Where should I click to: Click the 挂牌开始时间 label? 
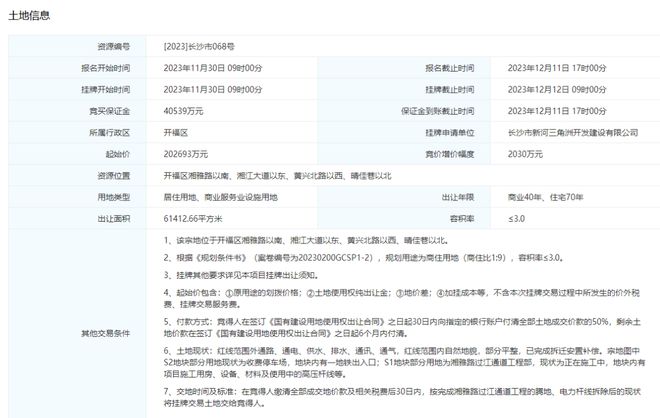106,90
